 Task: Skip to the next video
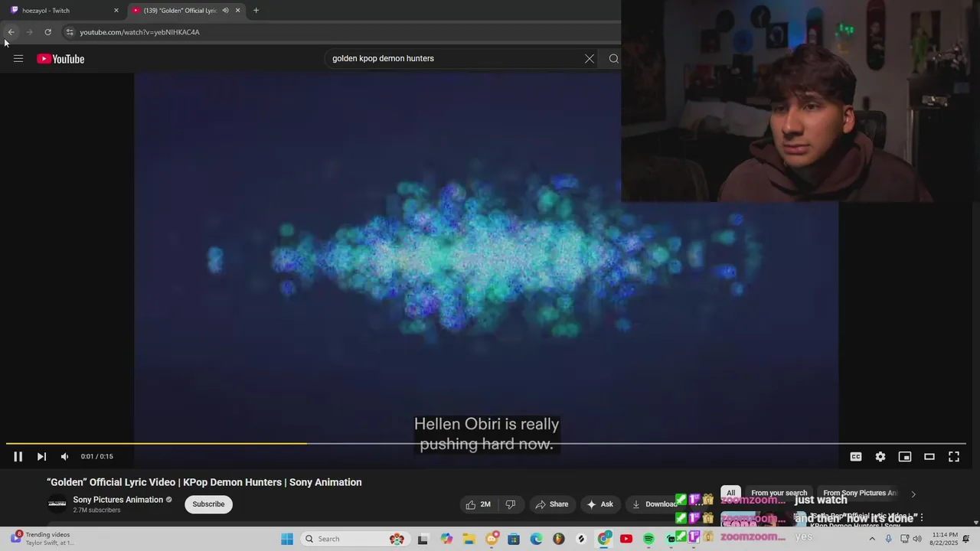point(41,457)
